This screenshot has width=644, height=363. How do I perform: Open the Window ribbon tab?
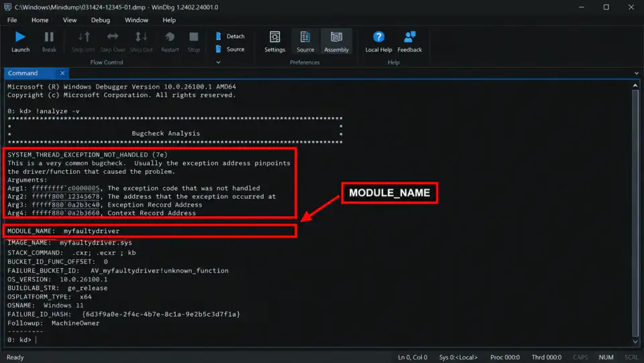point(136,20)
